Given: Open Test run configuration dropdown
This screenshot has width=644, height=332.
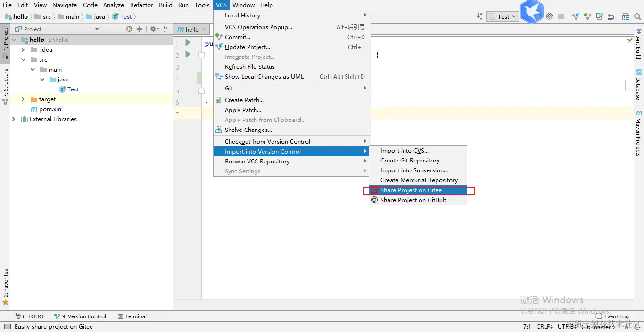Looking at the screenshot, I should click(x=502, y=16).
